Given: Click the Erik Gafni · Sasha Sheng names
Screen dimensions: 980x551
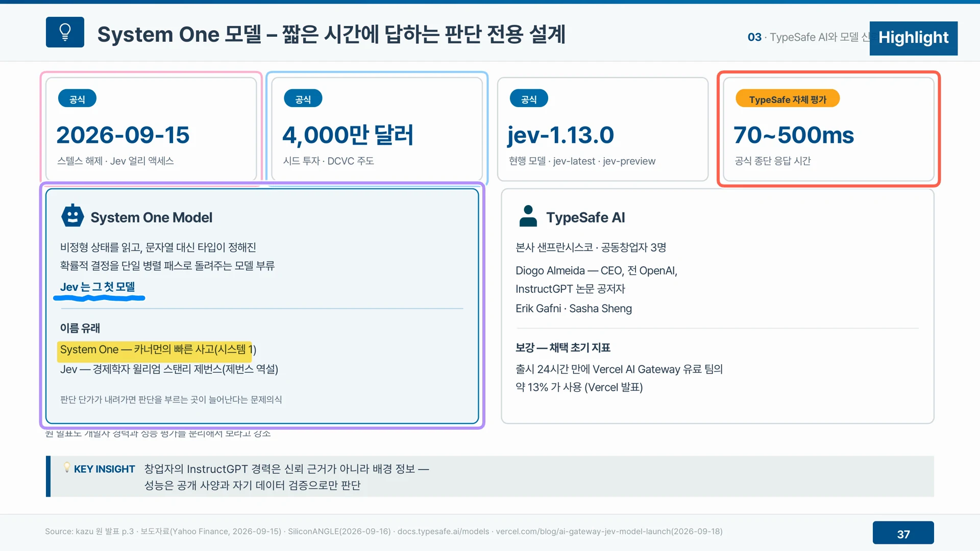Looking at the screenshot, I should [574, 309].
